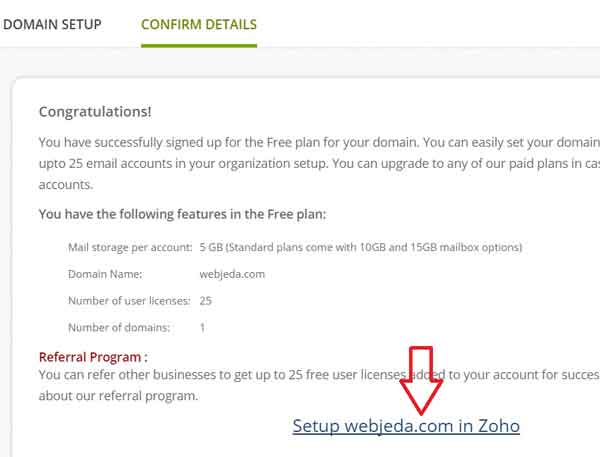Image resolution: width=600 pixels, height=457 pixels.
Task: Click the Number of domains label
Action: [x=119, y=328]
